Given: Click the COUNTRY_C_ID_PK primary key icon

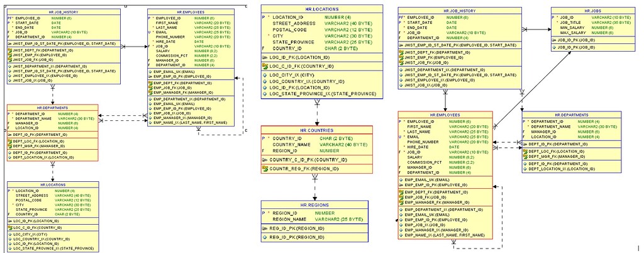Looking at the screenshot, I should coord(265,160).
